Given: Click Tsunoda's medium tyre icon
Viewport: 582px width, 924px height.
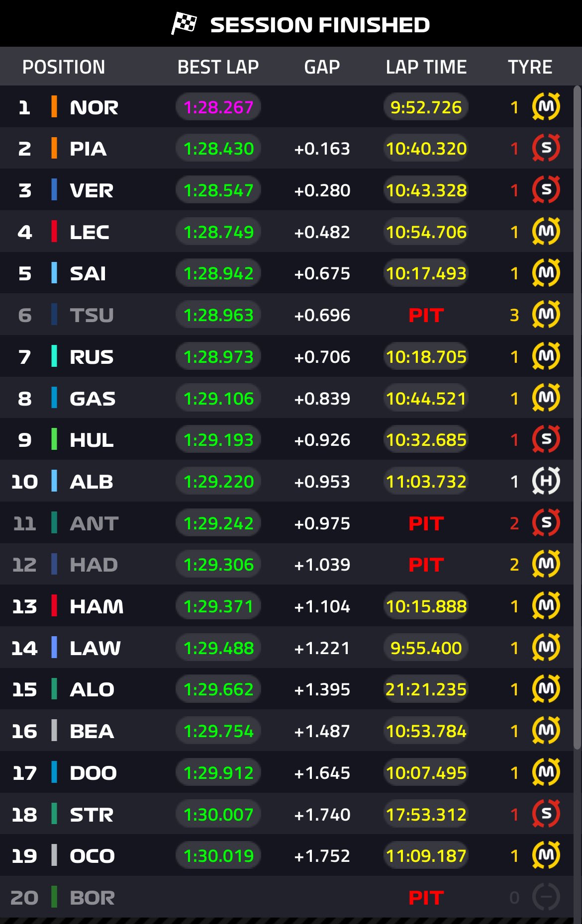Looking at the screenshot, I should 546,315.
